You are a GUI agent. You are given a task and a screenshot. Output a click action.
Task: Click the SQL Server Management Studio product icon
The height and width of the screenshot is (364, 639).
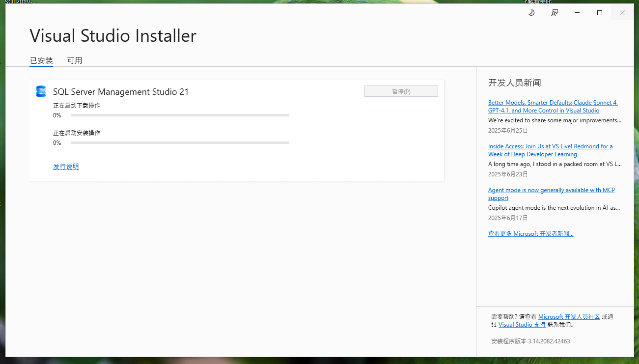click(x=41, y=91)
